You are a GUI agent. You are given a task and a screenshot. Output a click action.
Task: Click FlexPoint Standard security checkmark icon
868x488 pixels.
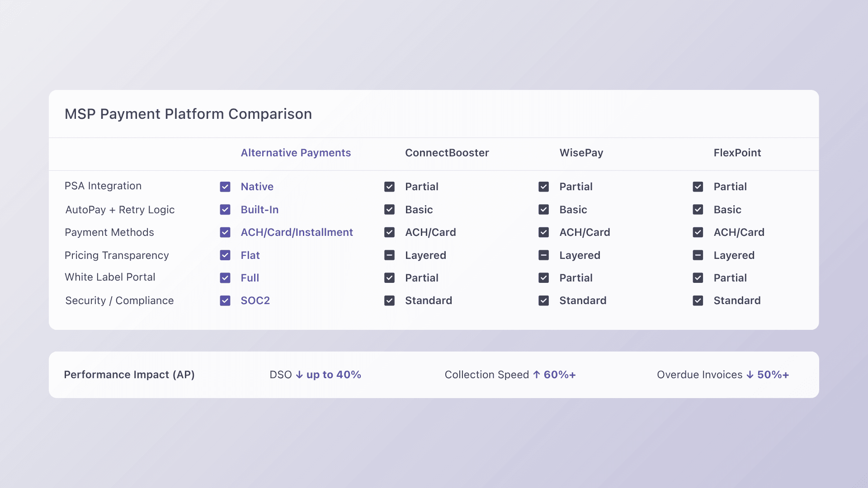click(698, 301)
